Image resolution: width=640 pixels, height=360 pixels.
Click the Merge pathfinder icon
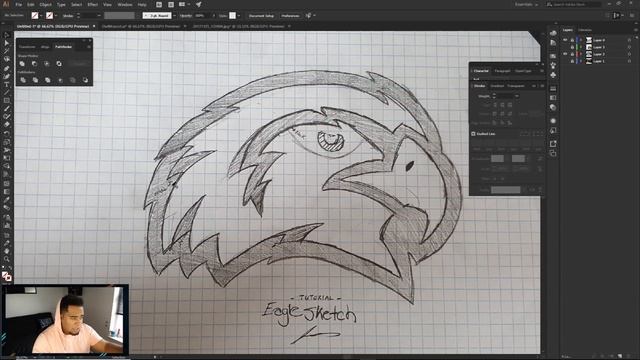click(x=48, y=80)
